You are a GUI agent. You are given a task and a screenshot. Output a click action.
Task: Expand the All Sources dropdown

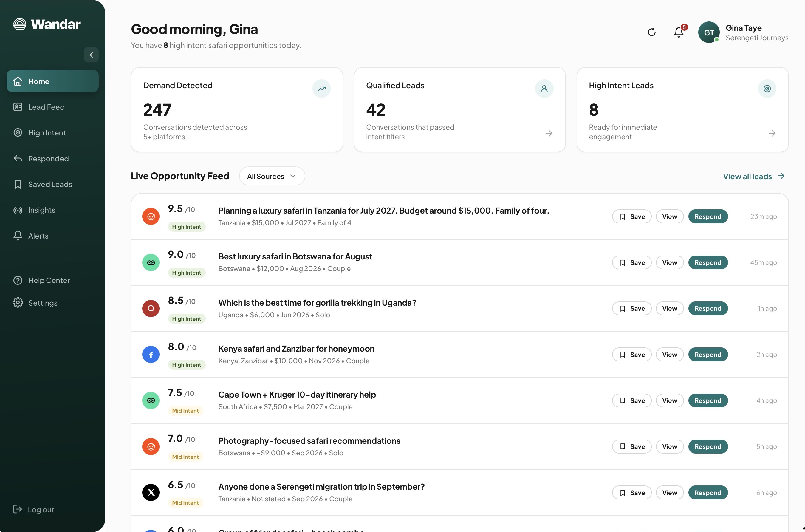click(272, 176)
